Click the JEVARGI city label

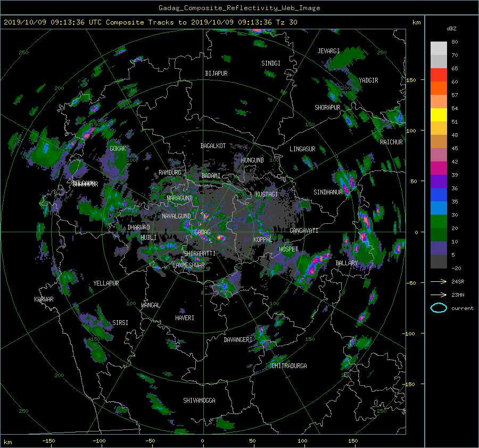coord(328,51)
